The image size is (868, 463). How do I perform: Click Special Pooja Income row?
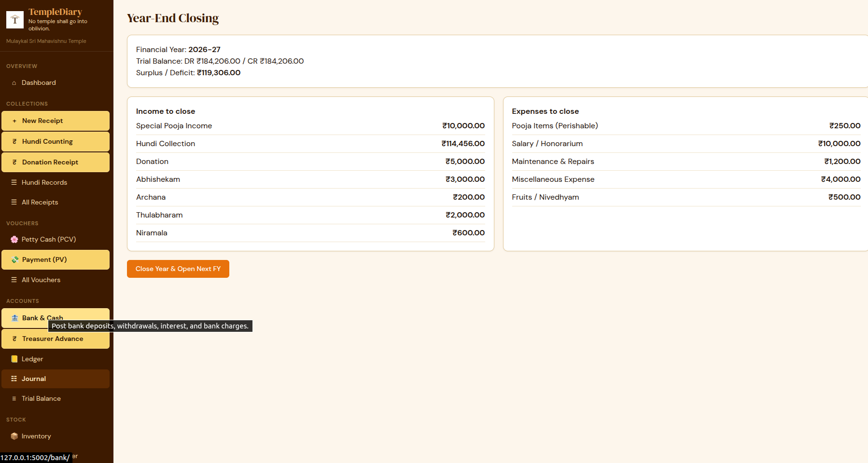310,126
